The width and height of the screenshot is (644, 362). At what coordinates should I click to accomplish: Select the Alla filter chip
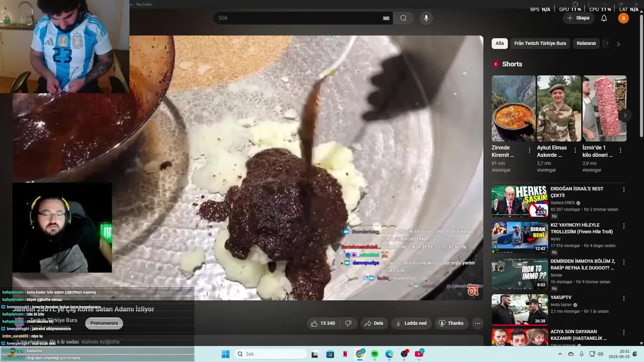(500, 43)
